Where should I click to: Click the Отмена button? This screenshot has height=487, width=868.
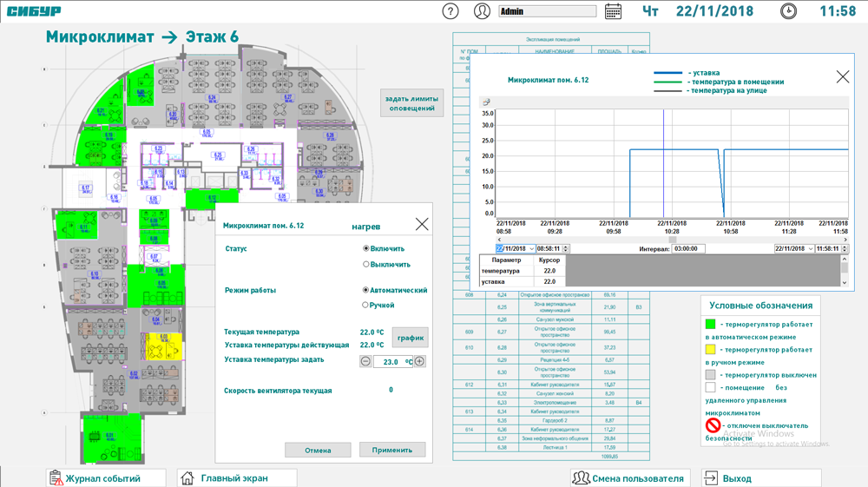318,450
